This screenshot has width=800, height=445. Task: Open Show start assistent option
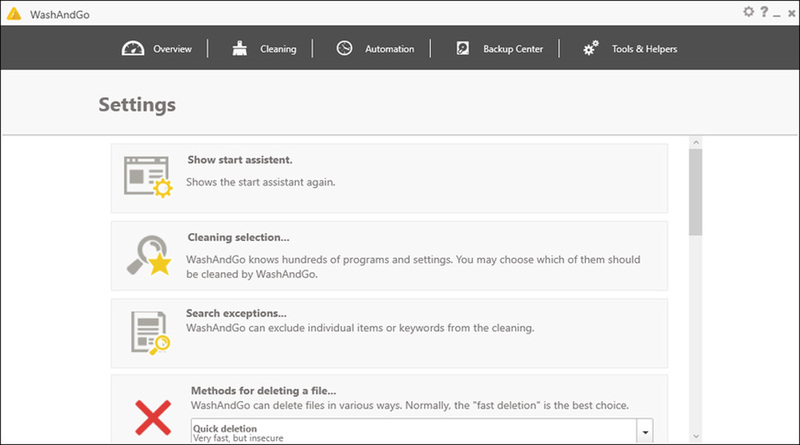point(389,178)
